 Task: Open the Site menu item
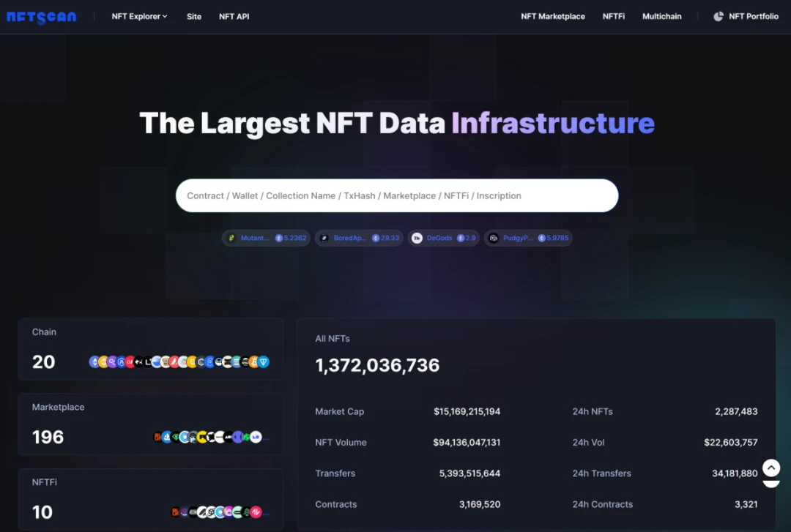click(x=194, y=16)
